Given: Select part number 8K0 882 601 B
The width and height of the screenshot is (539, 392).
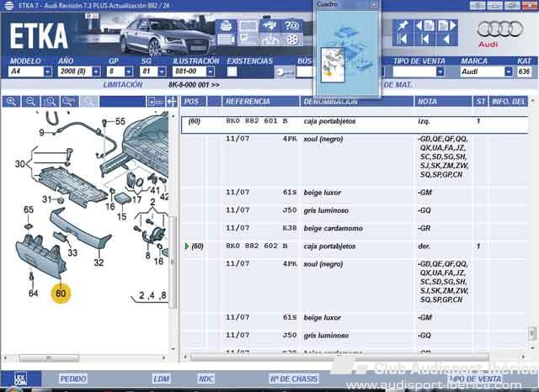Looking at the screenshot, I should pyautogui.click(x=257, y=121).
